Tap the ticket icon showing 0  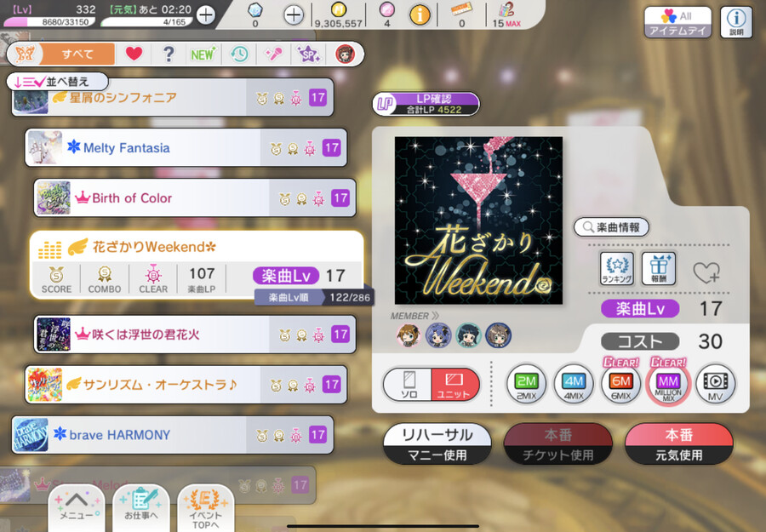461,9
